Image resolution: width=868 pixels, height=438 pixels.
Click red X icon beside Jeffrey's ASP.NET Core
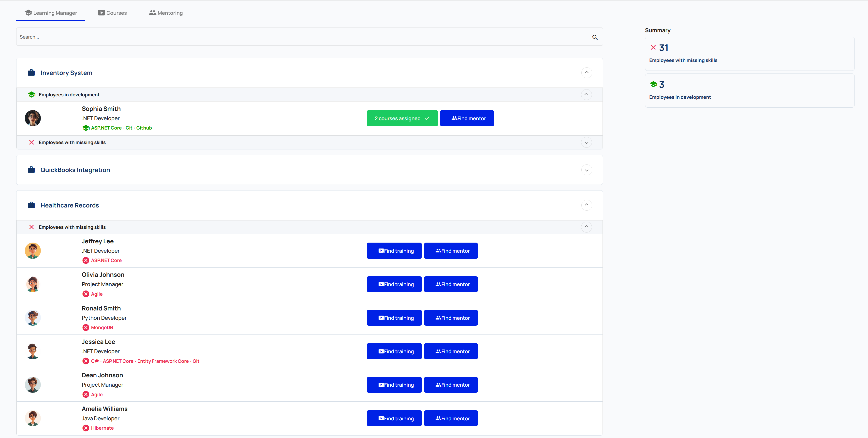[x=86, y=261]
